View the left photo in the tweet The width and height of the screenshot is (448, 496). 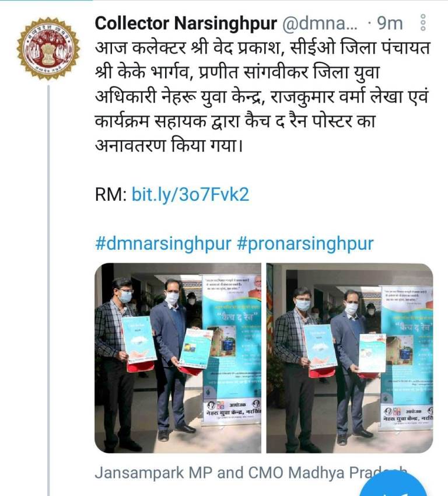click(x=178, y=358)
